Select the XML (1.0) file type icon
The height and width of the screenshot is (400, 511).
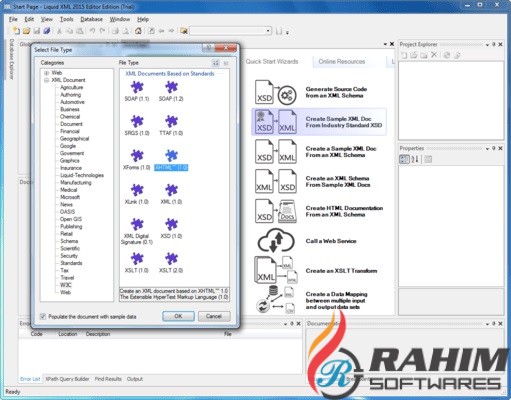(x=171, y=190)
